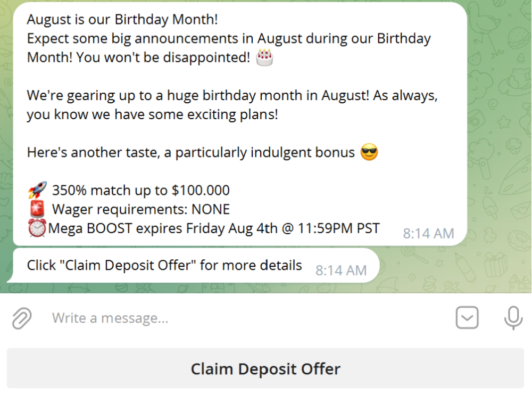Click the long birthday message's 8:14 AM timestamp
The width and height of the screenshot is (532, 394).
[x=428, y=233]
